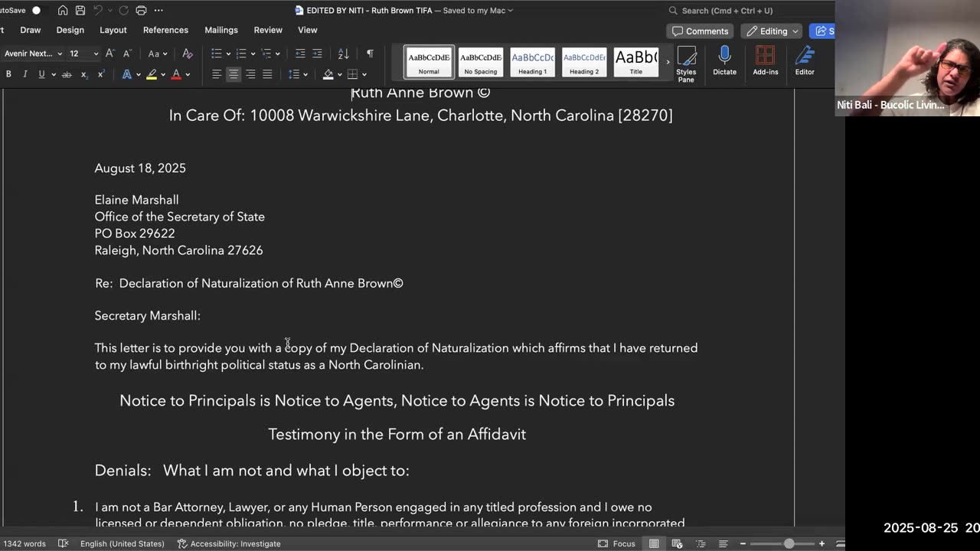980x551 pixels.
Task: Save the document with the floppy icon
Action: click(80, 11)
